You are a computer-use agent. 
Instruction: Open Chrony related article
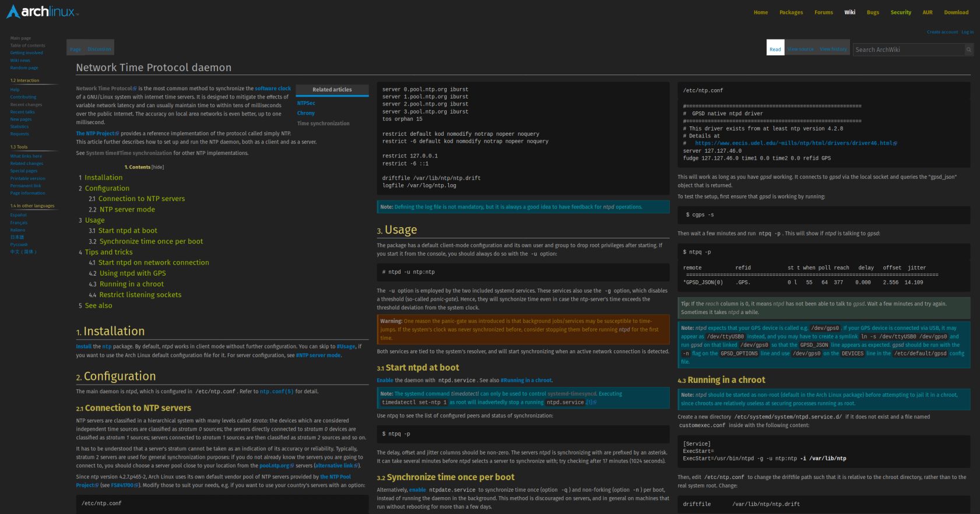tap(306, 113)
